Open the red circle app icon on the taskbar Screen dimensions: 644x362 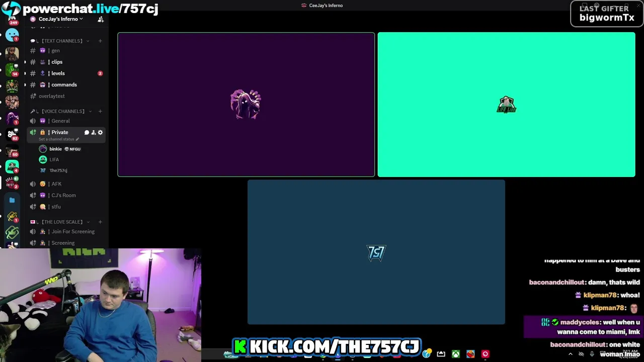pyautogui.click(x=485, y=354)
